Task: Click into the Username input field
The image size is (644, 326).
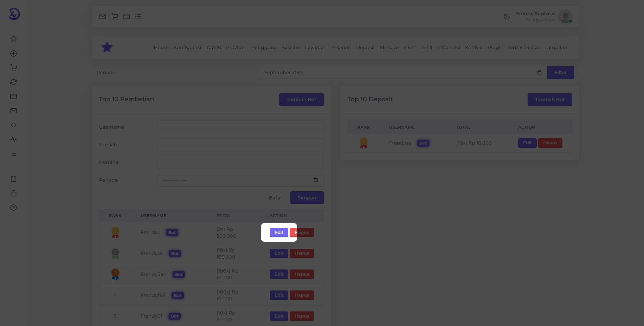Action: [241, 127]
